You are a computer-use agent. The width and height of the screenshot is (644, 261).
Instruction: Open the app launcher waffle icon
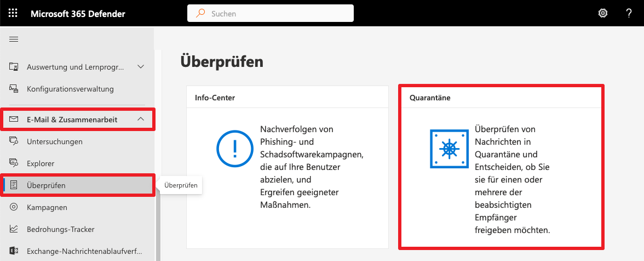tap(13, 13)
